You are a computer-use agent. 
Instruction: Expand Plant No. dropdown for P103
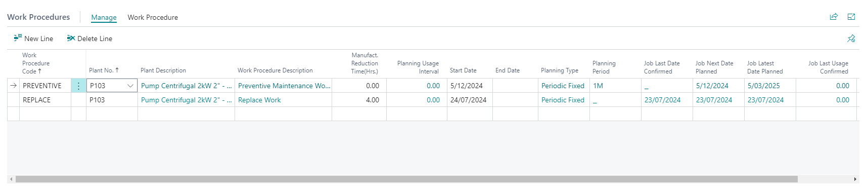point(130,86)
